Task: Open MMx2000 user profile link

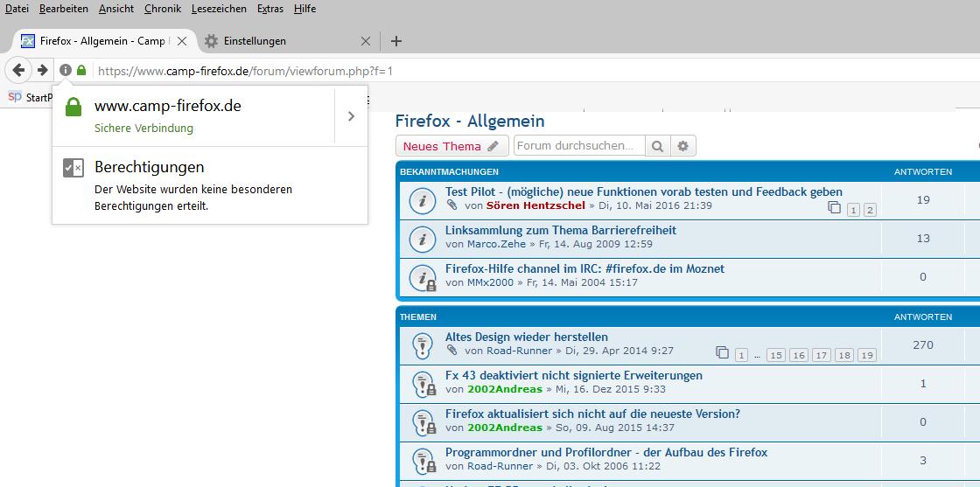Action: 490,282
